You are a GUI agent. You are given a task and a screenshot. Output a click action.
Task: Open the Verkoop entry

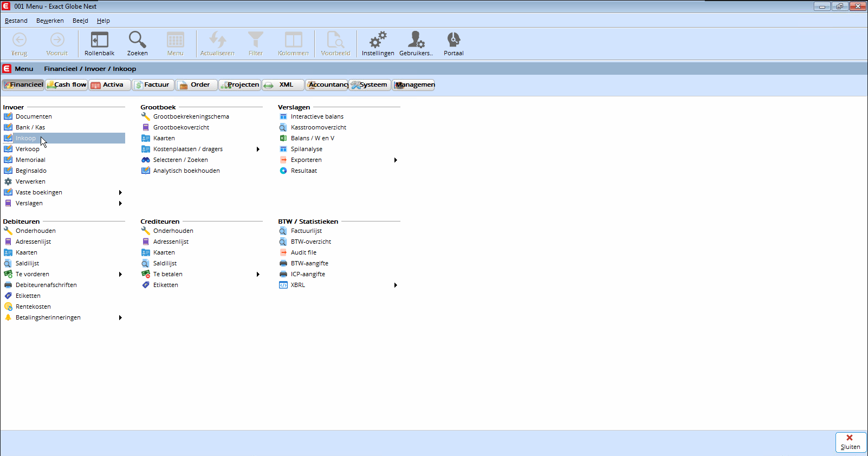pyautogui.click(x=27, y=149)
